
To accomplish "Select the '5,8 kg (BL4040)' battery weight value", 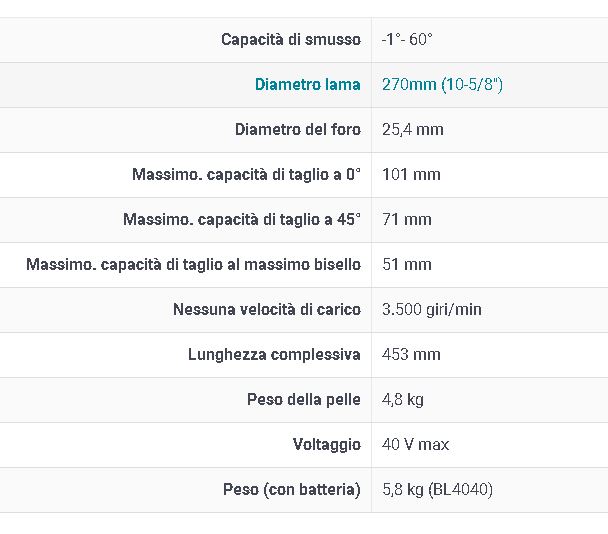I will point(437,489).
